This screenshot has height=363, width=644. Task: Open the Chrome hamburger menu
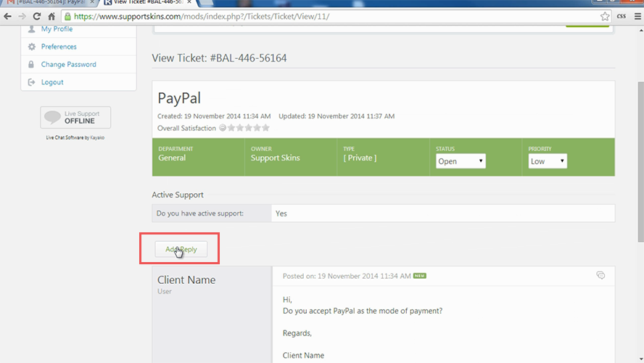click(x=636, y=16)
